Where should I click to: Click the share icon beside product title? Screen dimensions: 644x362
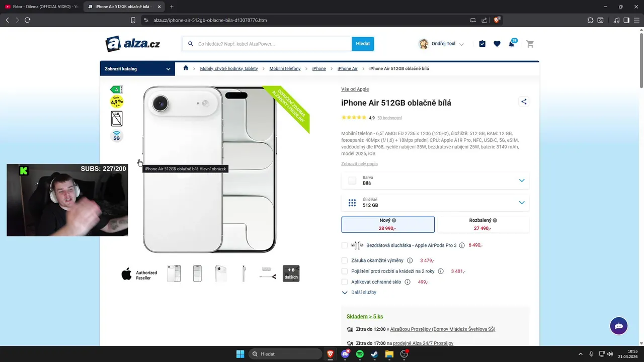pos(524,102)
